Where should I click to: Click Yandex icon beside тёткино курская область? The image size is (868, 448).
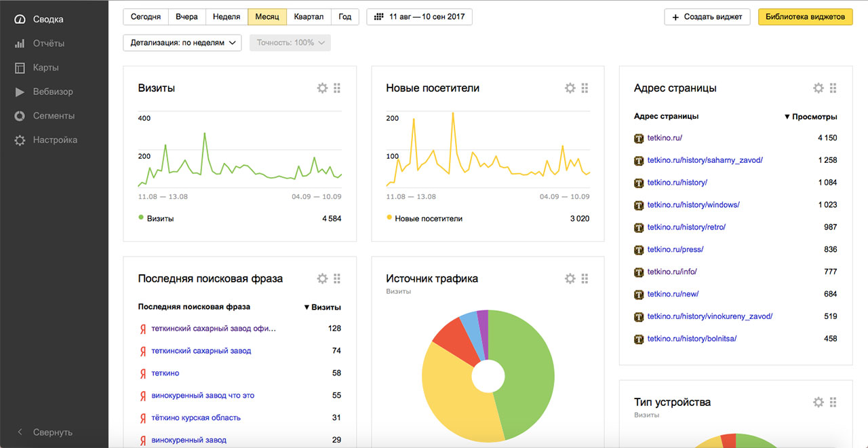pos(142,418)
